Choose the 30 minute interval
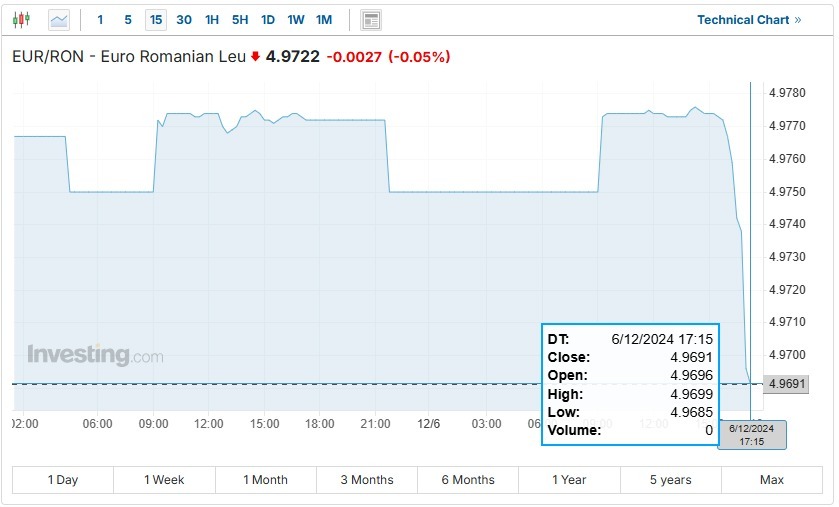 [184, 20]
